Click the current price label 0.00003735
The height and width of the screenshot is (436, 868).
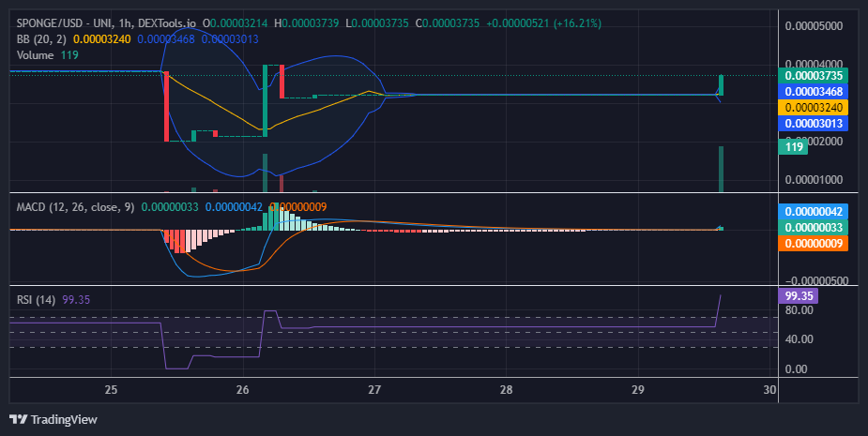coord(814,76)
